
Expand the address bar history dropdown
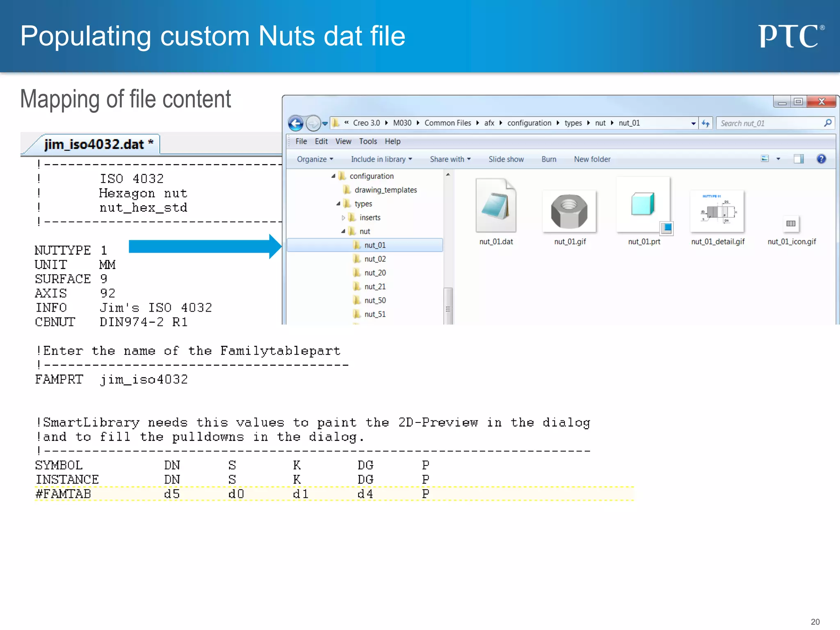coord(693,123)
